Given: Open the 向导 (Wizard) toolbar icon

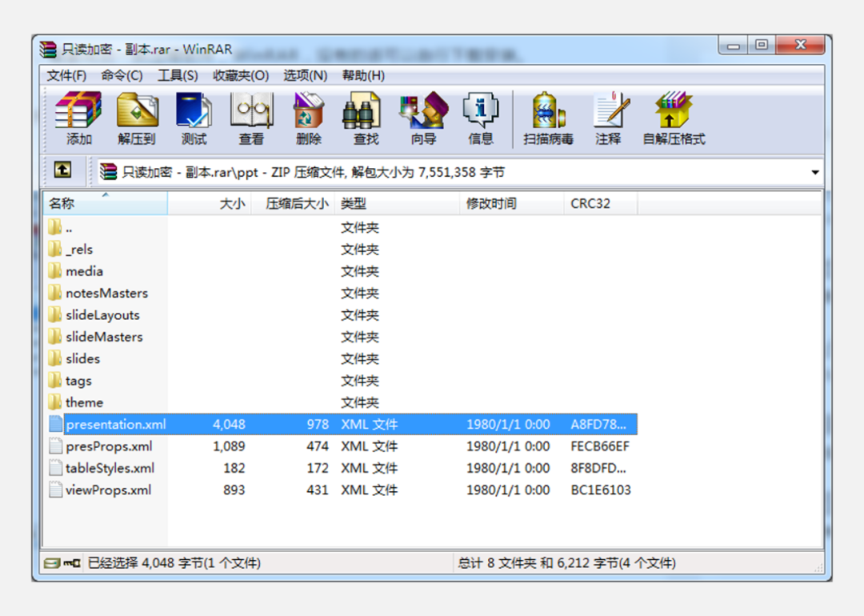Looking at the screenshot, I should 424,110.
